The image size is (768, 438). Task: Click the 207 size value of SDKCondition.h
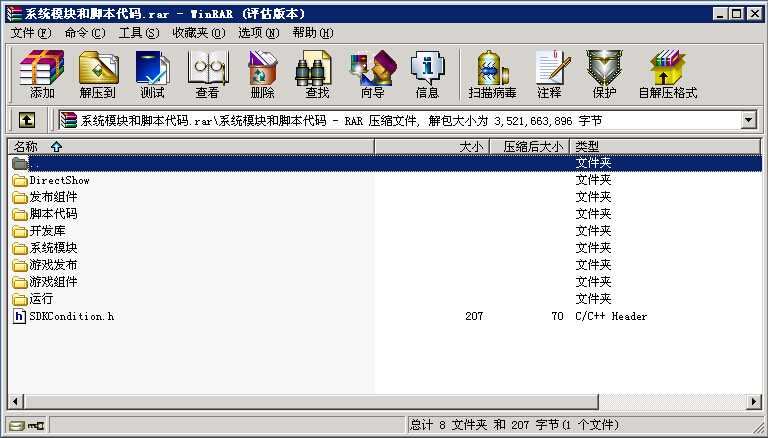tap(474, 316)
